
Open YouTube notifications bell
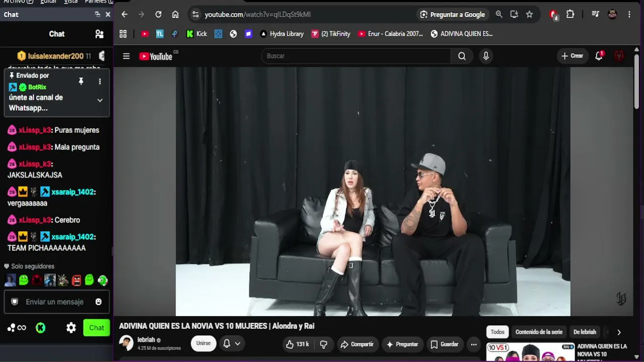599,56
